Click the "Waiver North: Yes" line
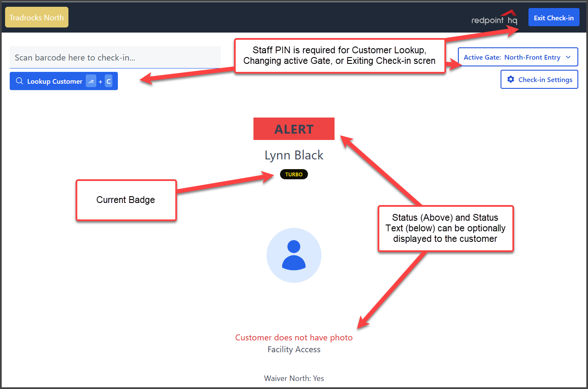588x389 pixels. (294, 378)
